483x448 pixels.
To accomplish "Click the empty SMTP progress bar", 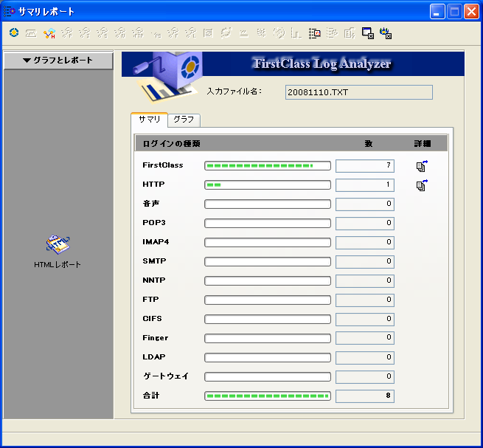I will pos(268,261).
